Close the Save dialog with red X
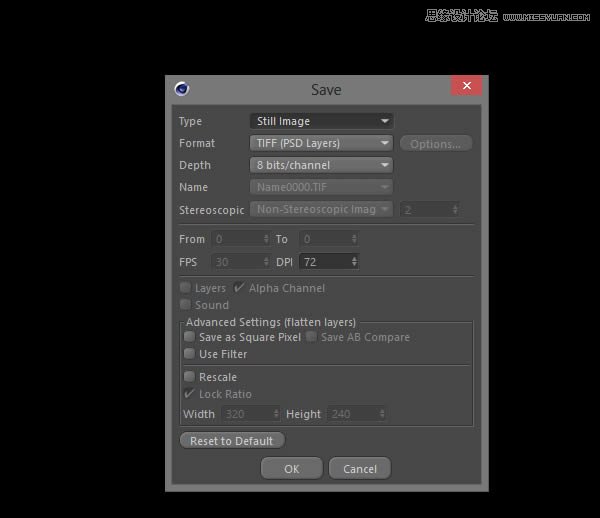 (x=466, y=86)
